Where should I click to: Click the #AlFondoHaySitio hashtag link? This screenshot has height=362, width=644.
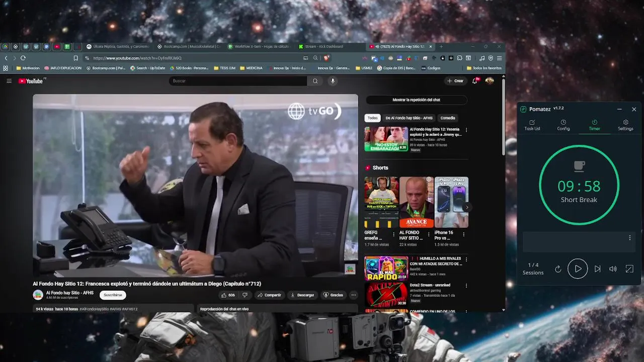(94, 309)
